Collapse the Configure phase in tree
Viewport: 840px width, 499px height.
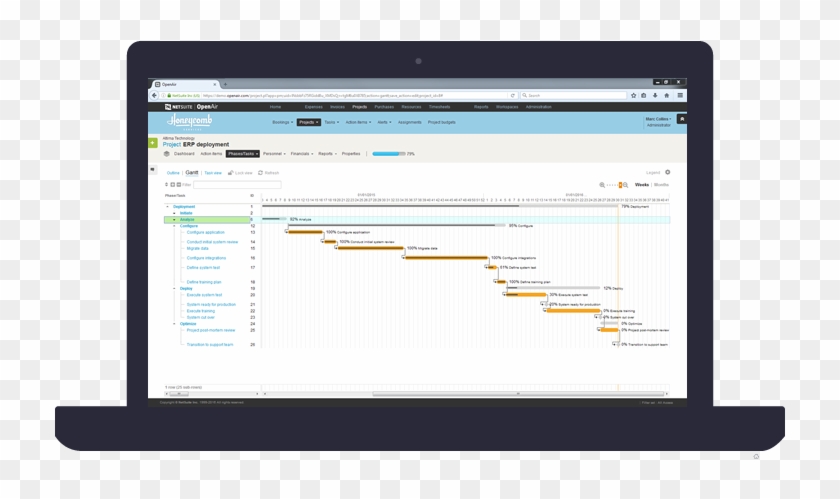(x=174, y=226)
